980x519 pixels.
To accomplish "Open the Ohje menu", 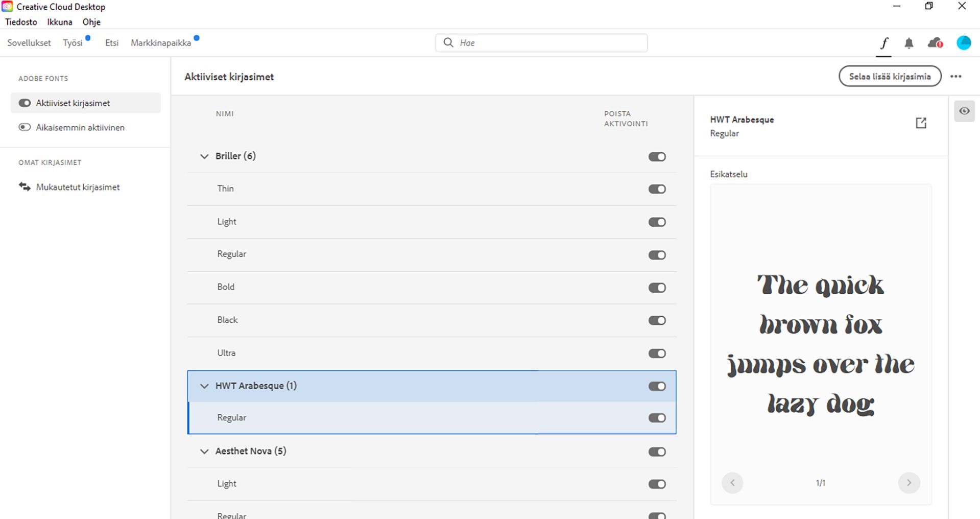I will tap(91, 22).
